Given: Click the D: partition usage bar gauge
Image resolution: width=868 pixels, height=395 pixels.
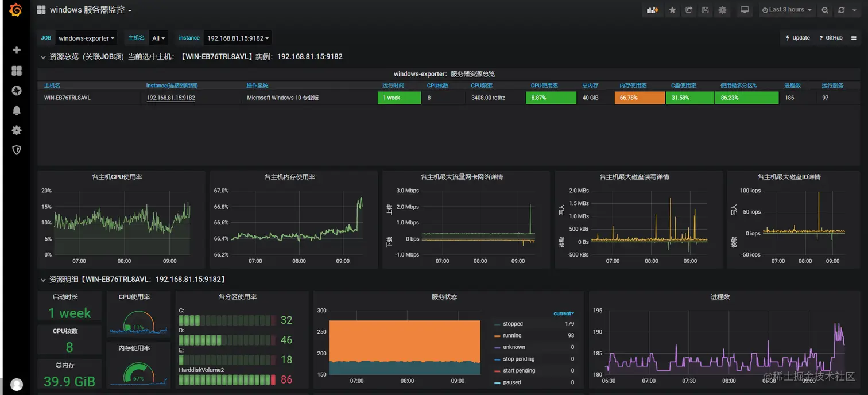Looking at the screenshot, I should [x=227, y=340].
